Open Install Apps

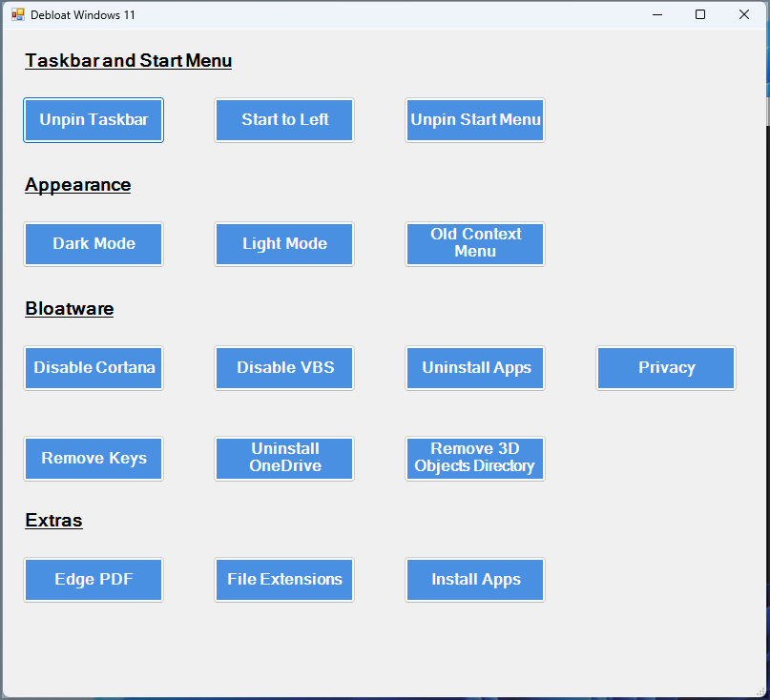pyautogui.click(x=474, y=580)
